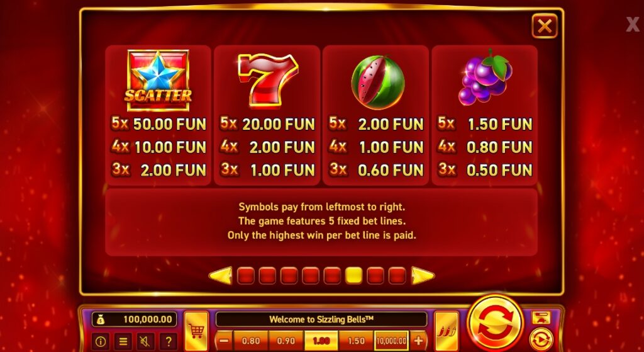The image size is (644, 352).
Task: Open the help question mark icon
Action: coord(168,341)
